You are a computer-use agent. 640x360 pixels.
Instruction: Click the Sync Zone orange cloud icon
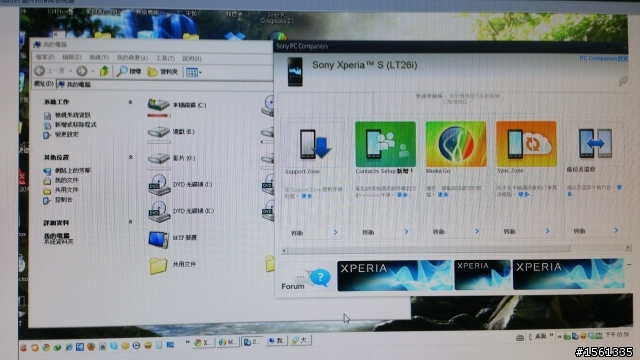point(526,144)
